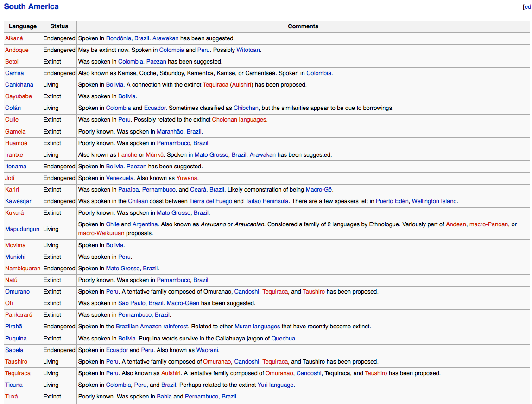The width and height of the screenshot is (532, 404).
Task: Open the Taushiro language link in first column
Action: tap(16, 362)
